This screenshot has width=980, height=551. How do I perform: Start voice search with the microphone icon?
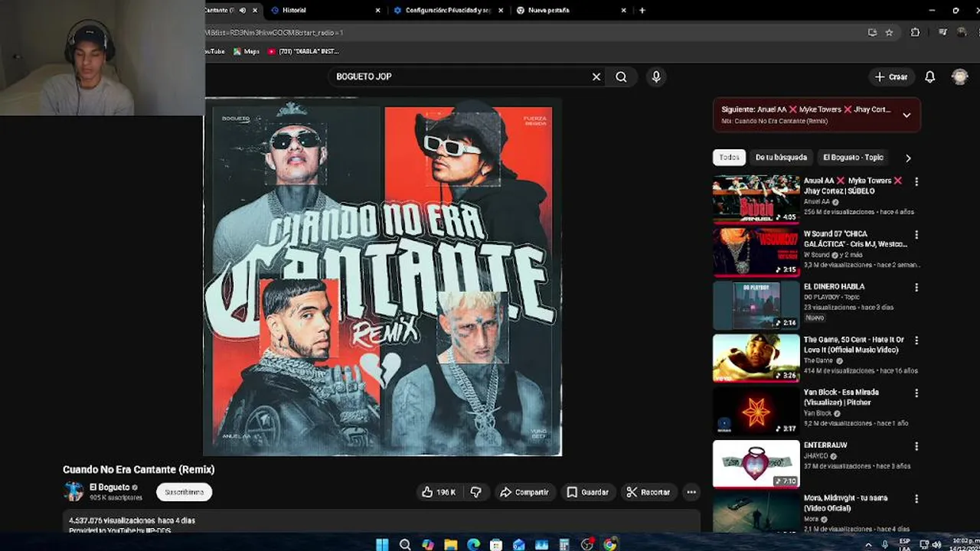point(656,77)
